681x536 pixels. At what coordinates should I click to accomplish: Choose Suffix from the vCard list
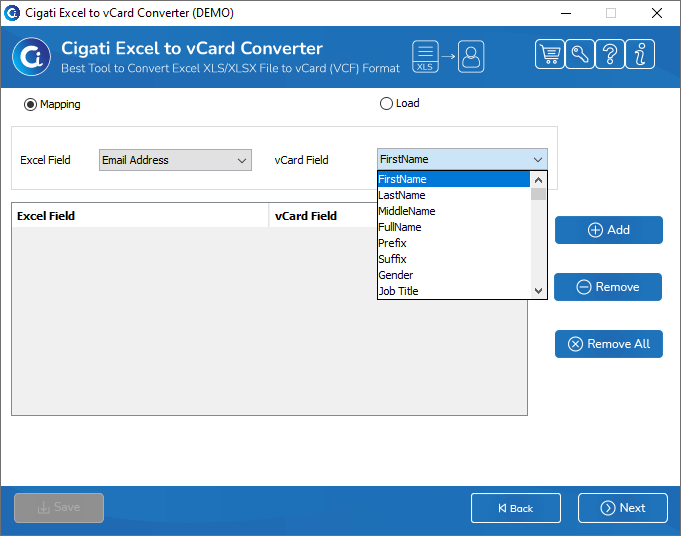[454, 259]
